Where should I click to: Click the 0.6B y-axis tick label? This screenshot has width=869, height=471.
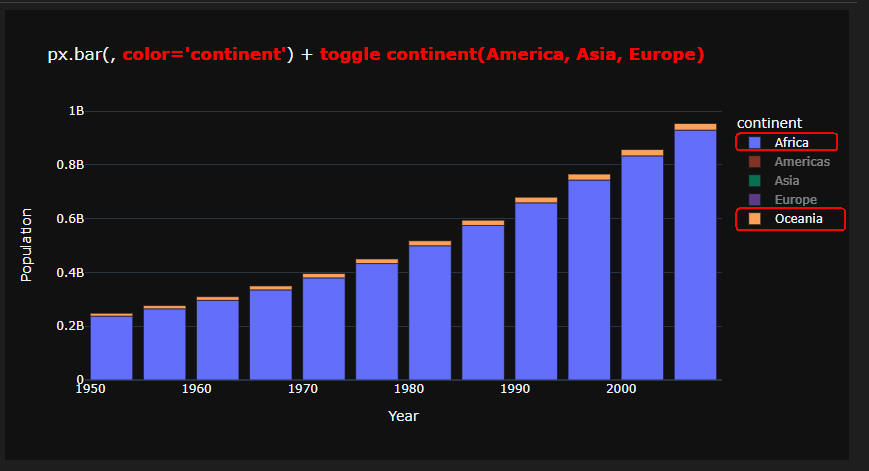coord(70,218)
